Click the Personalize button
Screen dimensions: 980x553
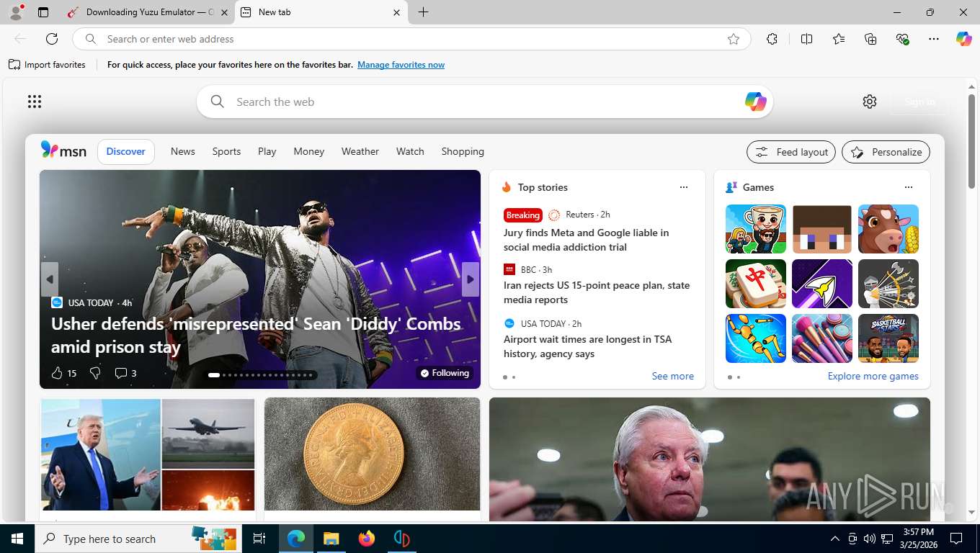click(886, 152)
